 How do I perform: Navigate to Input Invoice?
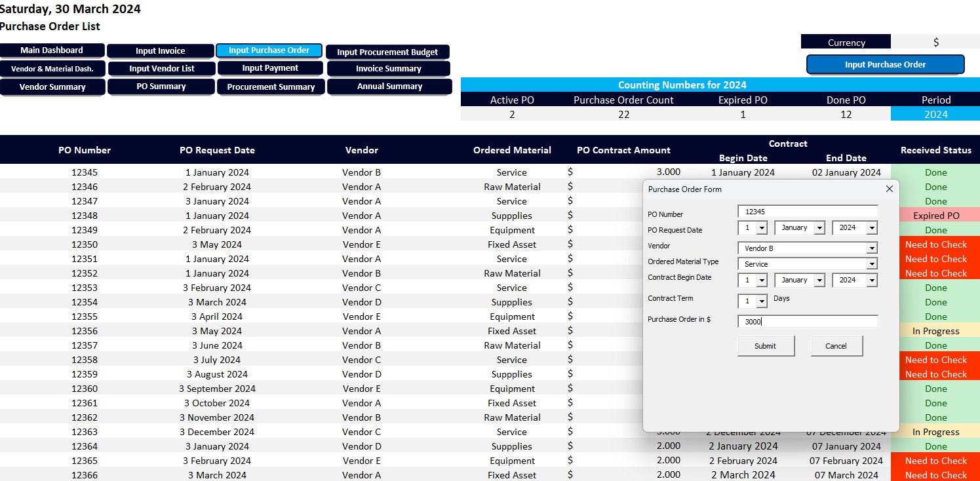coord(161,50)
